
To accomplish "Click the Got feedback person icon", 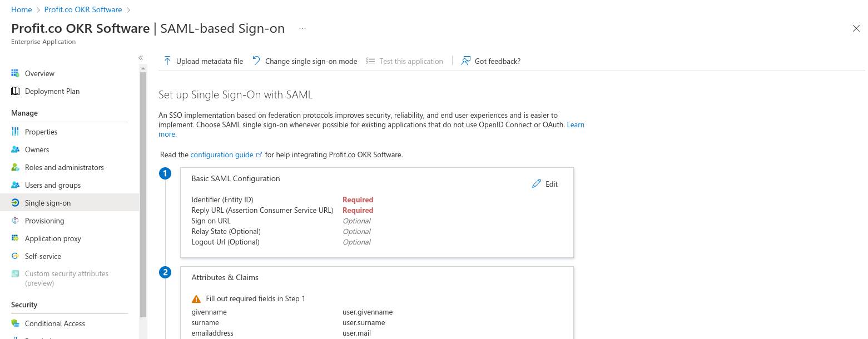I will [x=466, y=61].
